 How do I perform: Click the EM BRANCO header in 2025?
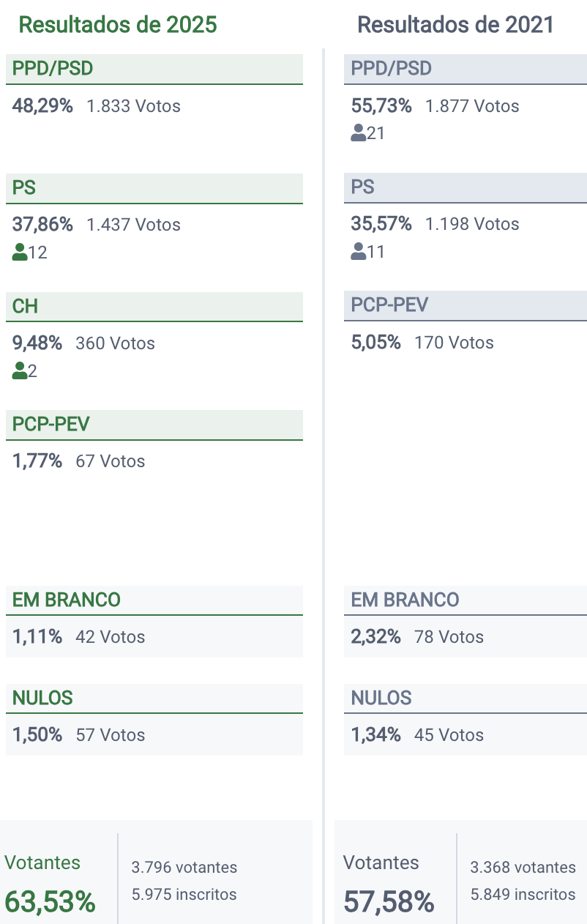coord(67,600)
